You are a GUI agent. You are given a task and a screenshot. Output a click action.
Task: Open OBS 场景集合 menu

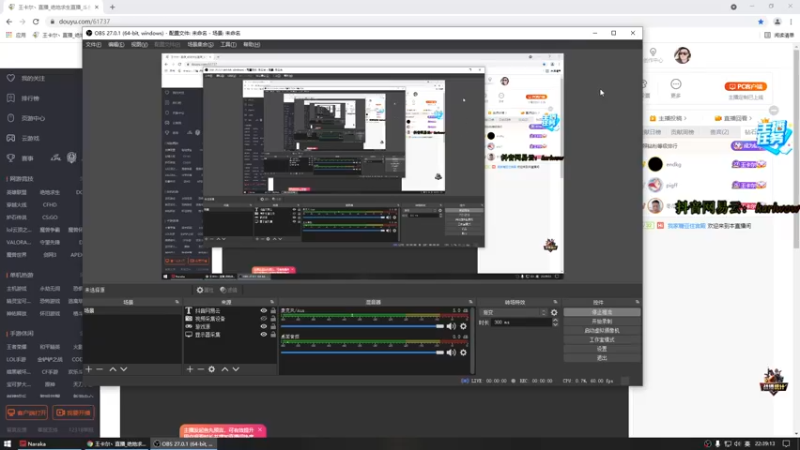(x=200, y=44)
